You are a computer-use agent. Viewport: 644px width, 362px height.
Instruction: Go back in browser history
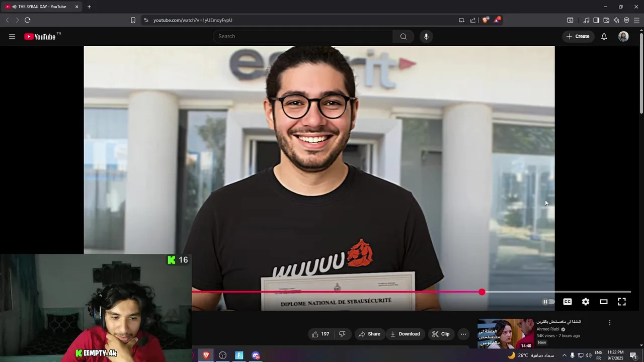(x=7, y=20)
